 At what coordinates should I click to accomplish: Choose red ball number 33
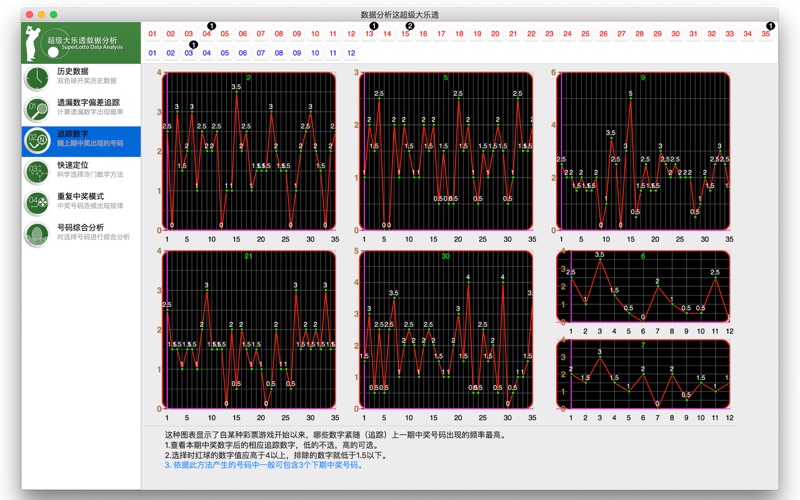pos(730,34)
